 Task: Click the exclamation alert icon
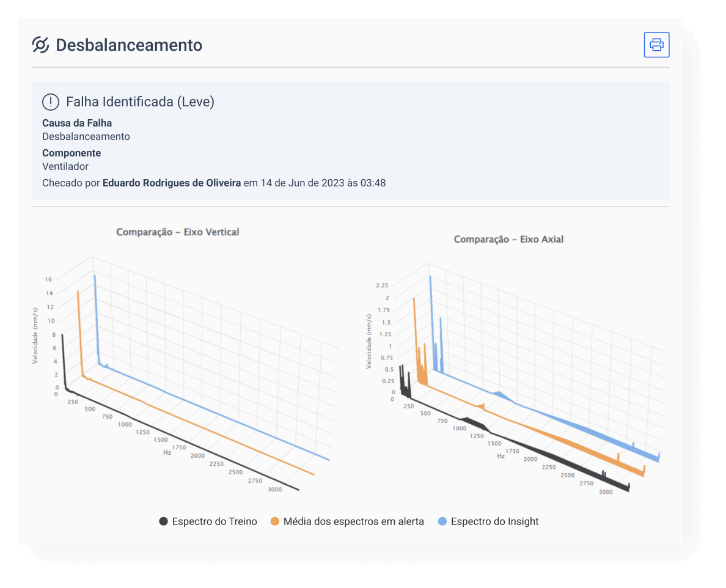(51, 102)
